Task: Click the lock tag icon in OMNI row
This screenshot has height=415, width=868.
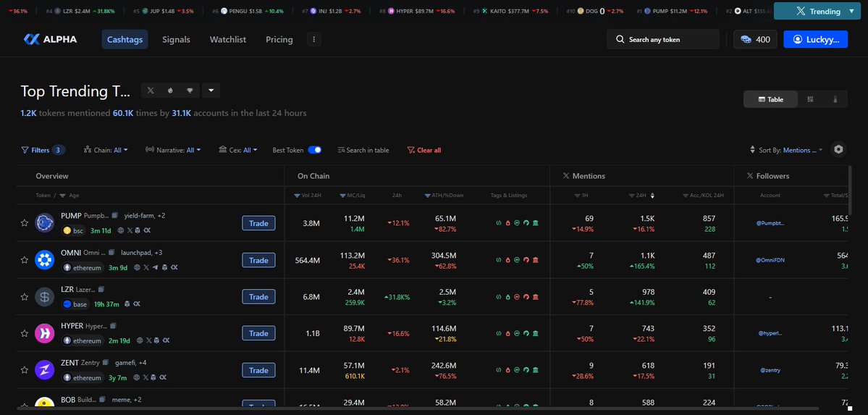Action: 507,260
